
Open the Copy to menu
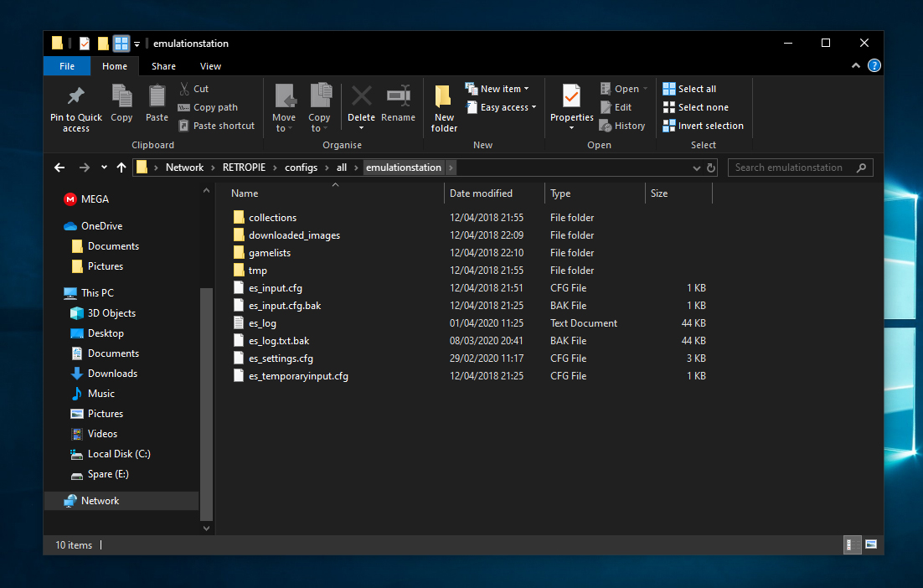(320, 108)
